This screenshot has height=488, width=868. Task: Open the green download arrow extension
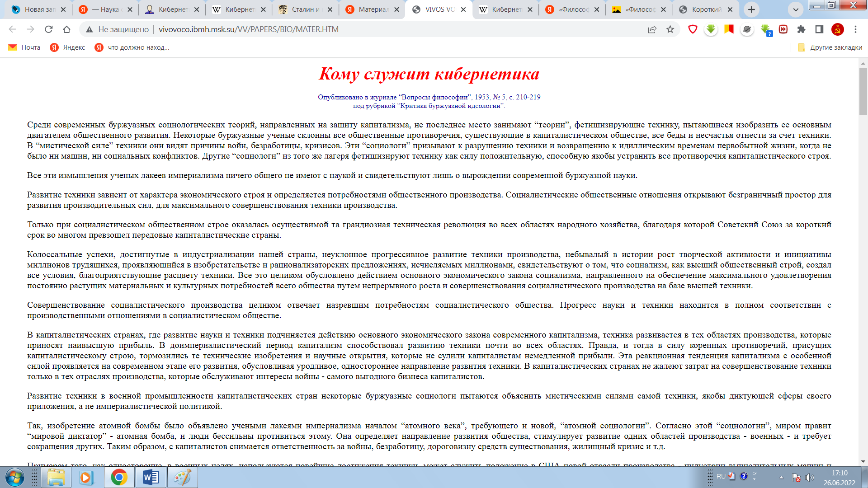click(711, 29)
